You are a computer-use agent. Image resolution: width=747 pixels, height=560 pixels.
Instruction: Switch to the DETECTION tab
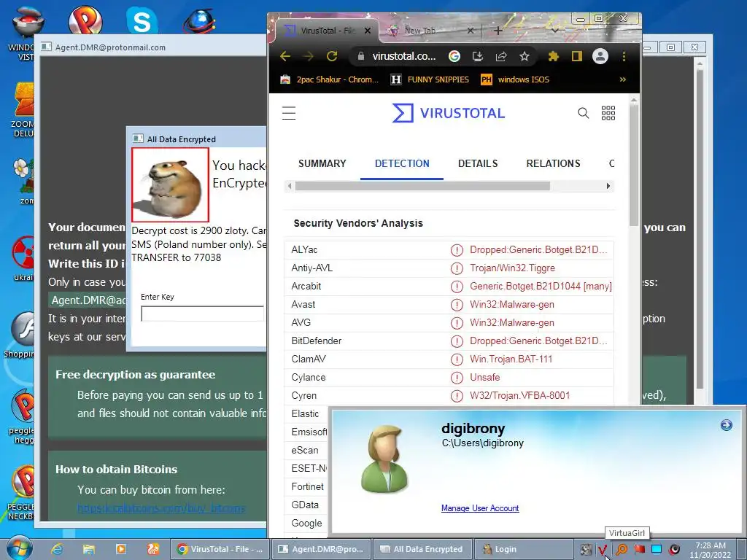(402, 164)
